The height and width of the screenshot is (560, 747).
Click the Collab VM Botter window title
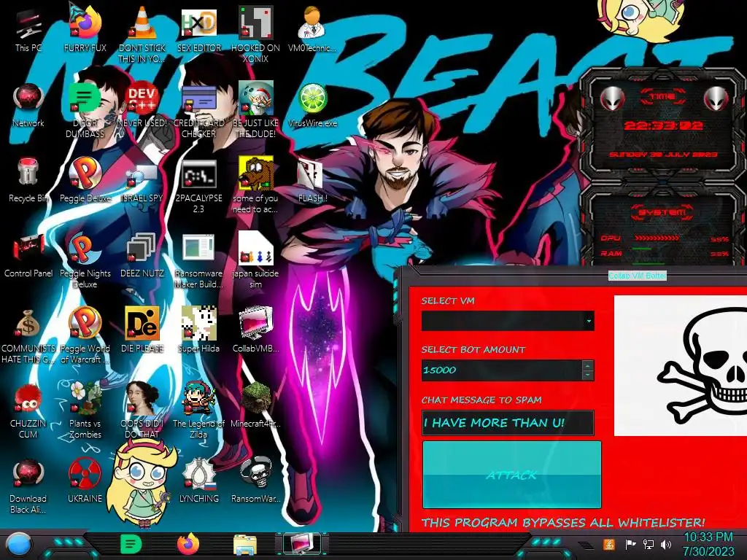pyautogui.click(x=637, y=276)
